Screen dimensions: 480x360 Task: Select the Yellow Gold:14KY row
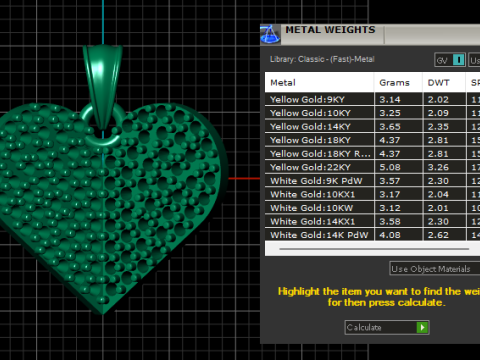click(372, 127)
